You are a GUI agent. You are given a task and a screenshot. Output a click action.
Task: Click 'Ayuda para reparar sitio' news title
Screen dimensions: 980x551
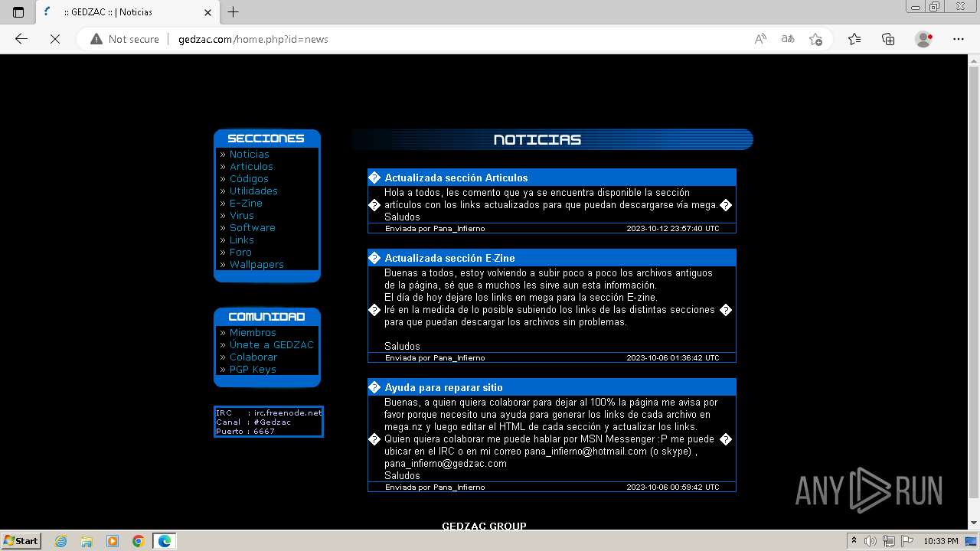443,387
